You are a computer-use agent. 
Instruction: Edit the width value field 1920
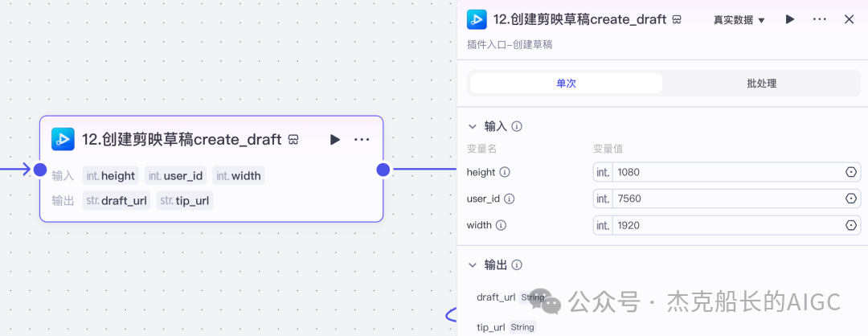click(x=727, y=225)
